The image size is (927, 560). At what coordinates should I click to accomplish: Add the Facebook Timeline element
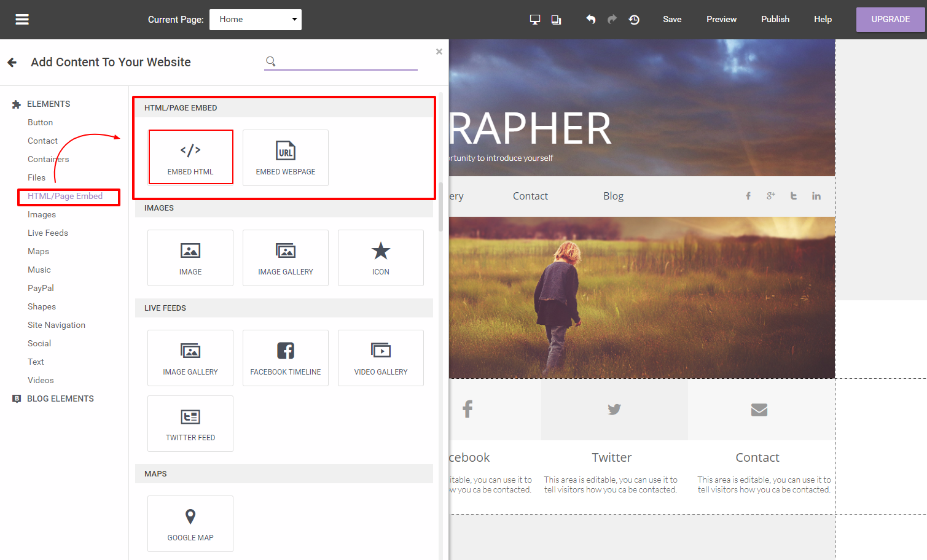point(286,358)
